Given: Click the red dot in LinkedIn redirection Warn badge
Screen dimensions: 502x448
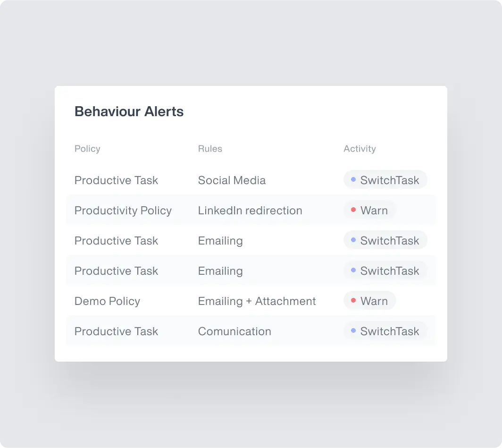Looking at the screenshot, I should click(x=353, y=210).
